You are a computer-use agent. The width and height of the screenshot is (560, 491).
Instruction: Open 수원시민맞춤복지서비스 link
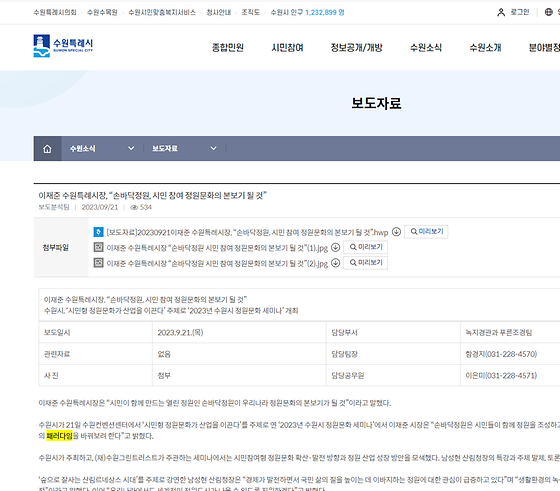pyautogui.click(x=162, y=12)
